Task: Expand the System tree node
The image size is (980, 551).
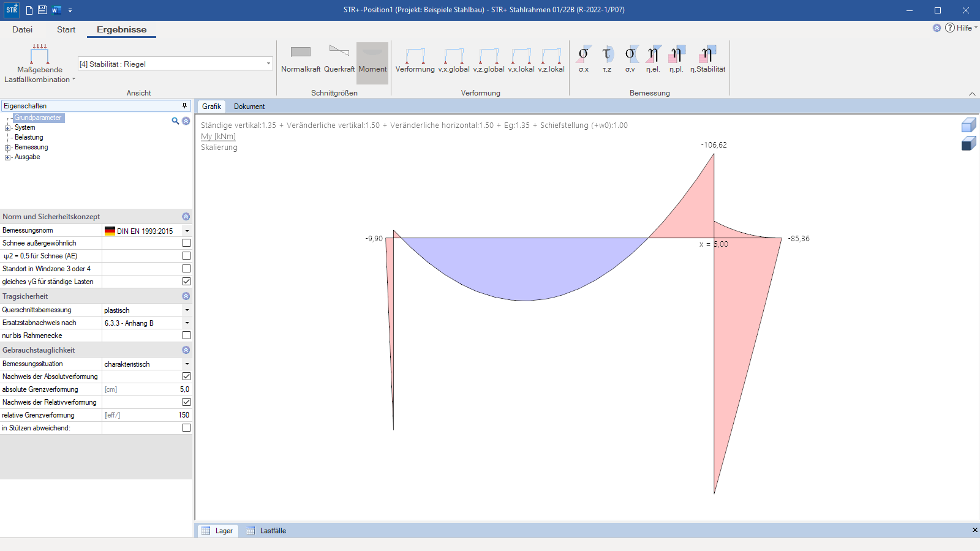Action: (x=8, y=128)
